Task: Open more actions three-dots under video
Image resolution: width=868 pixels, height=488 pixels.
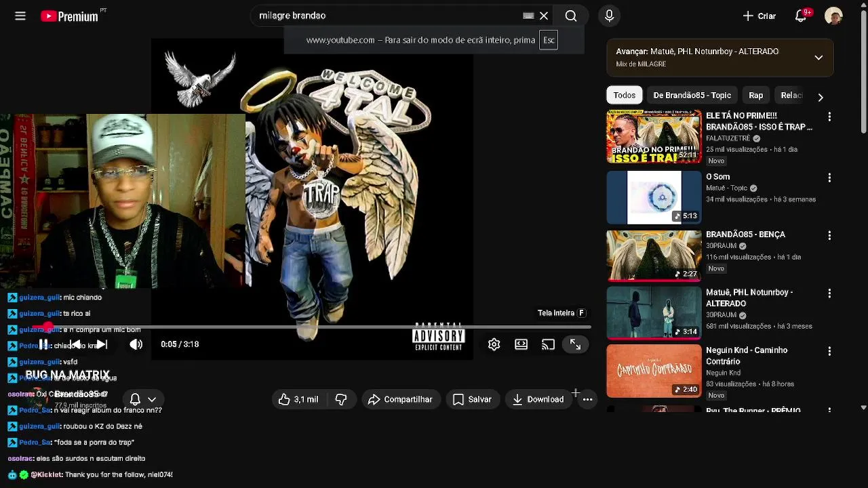Action: (x=587, y=400)
